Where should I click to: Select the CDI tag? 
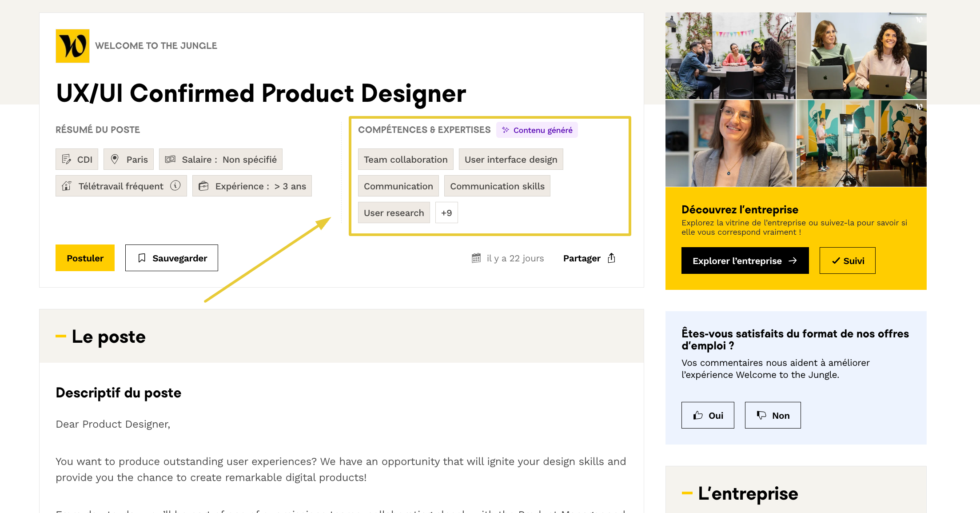tap(77, 159)
